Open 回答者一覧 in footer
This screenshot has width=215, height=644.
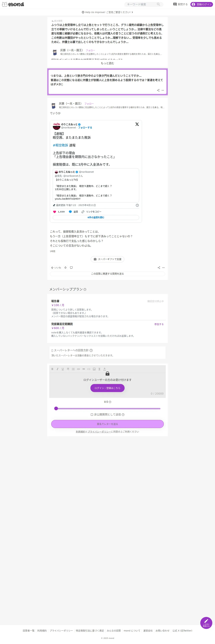(x=28, y=631)
